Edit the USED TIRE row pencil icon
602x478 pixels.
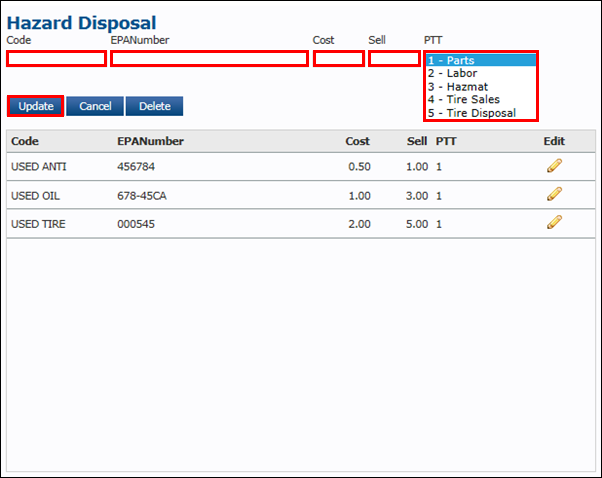click(x=554, y=222)
